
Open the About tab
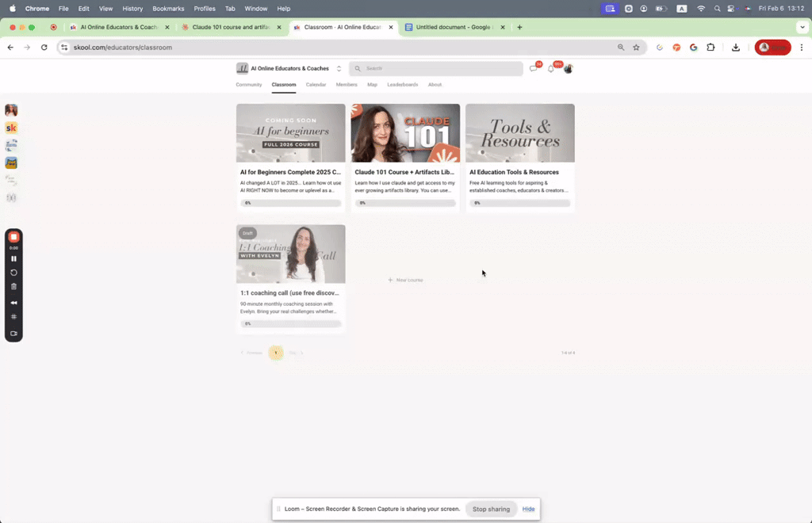pyautogui.click(x=435, y=84)
